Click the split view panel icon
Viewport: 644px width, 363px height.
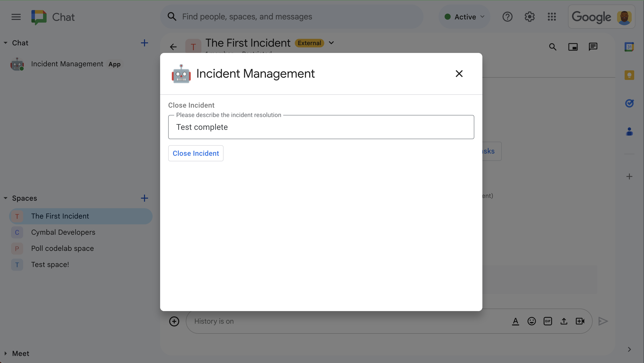click(573, 46)
